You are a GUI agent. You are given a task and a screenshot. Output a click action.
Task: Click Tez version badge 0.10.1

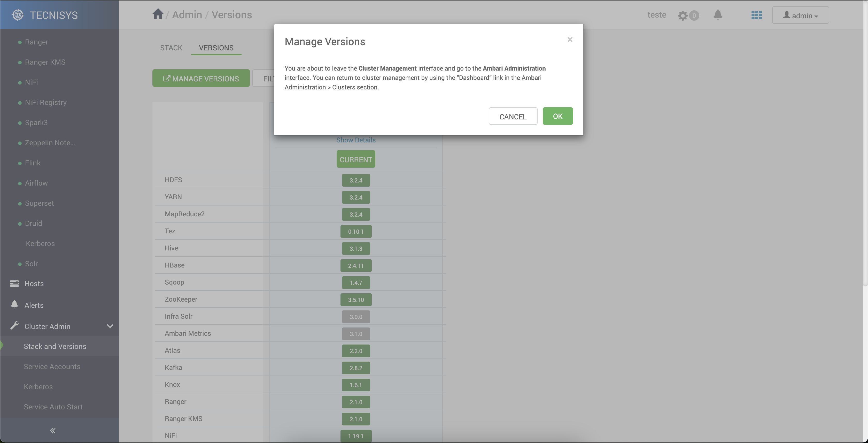[x=356, y=231]
